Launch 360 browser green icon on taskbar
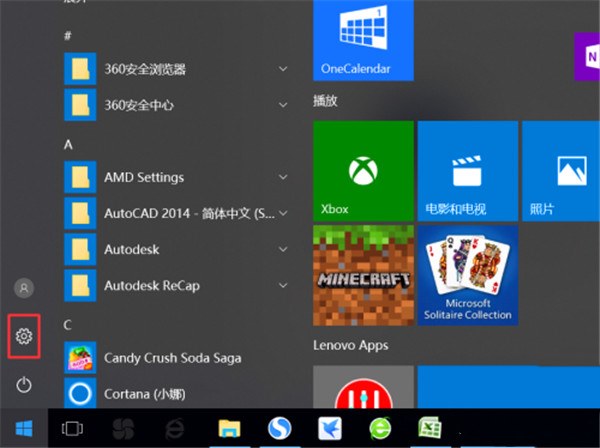Screen dimensions: 600x448 [x=380, y=428]
